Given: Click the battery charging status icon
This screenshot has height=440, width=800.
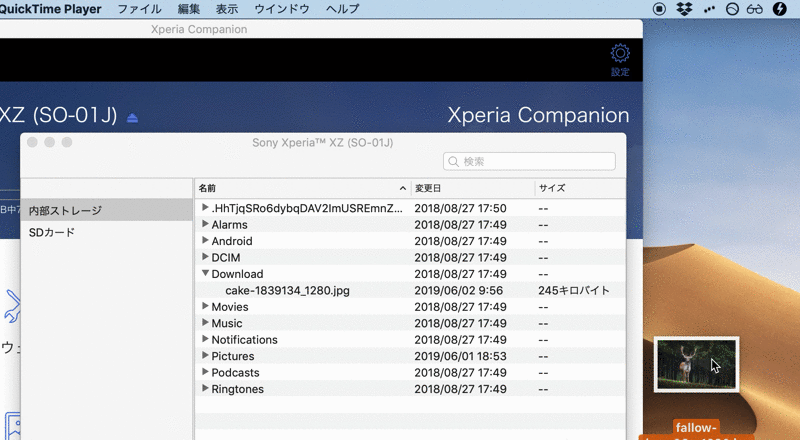Looking at the screenshot, I should click(x=780, y=9).
